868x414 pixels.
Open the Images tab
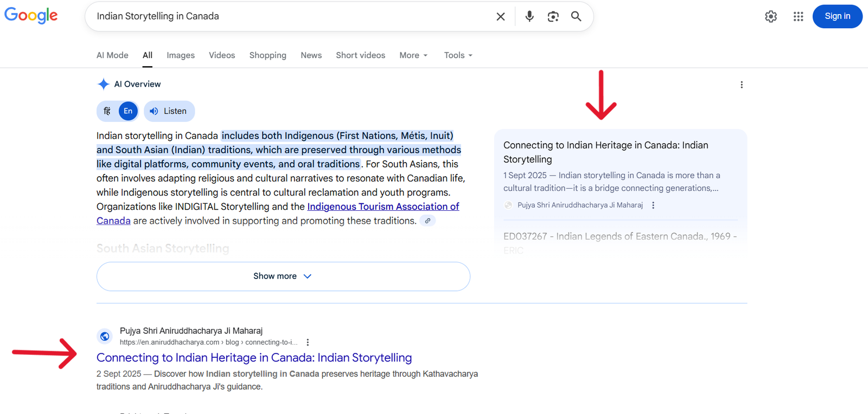(x=181, y=55)
